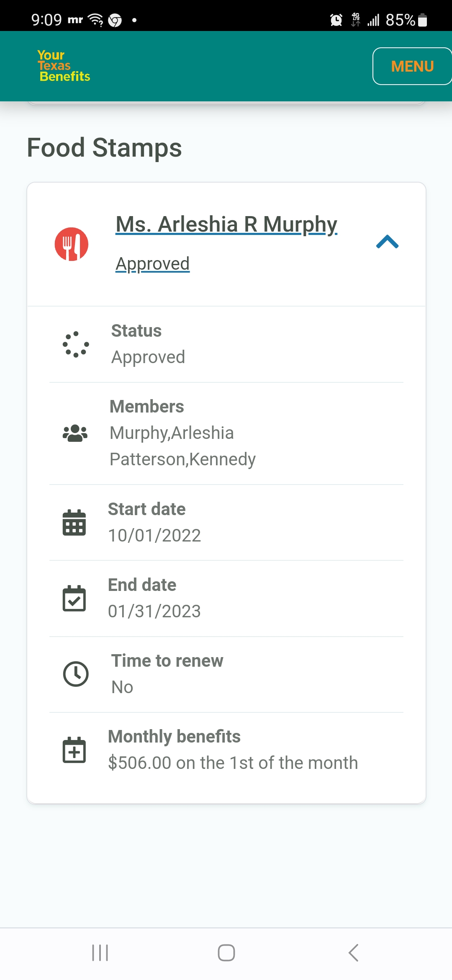
Task: Tap the End date 01/31/2023 row
Action: tap(226, 598)
